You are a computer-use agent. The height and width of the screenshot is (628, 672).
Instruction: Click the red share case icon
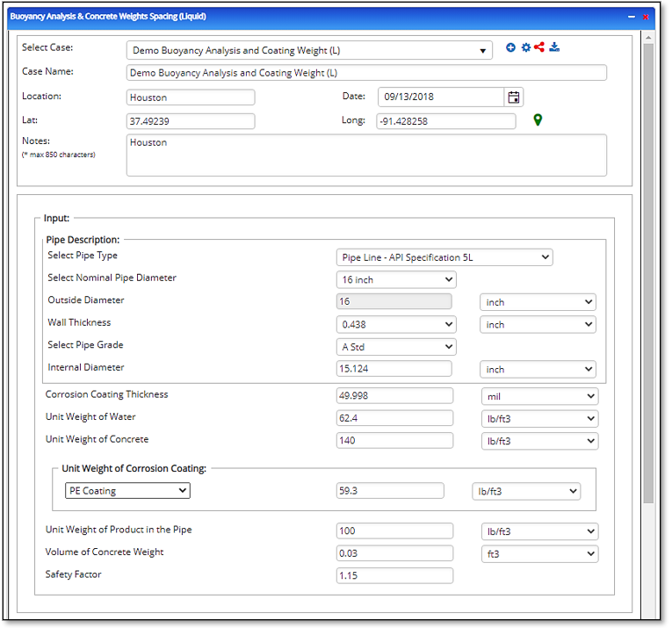click(x=539, y=47)
